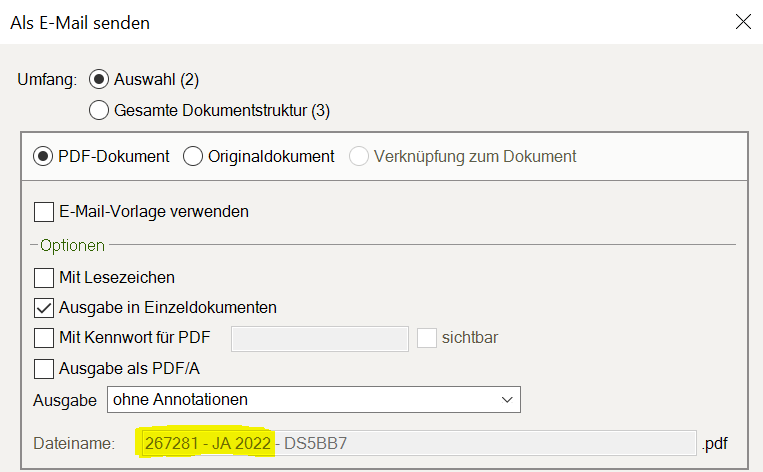Select the Auswahl (2) radio button
Image resolution: width=763 pixels, height=472 pixels.
coord(99,79)
